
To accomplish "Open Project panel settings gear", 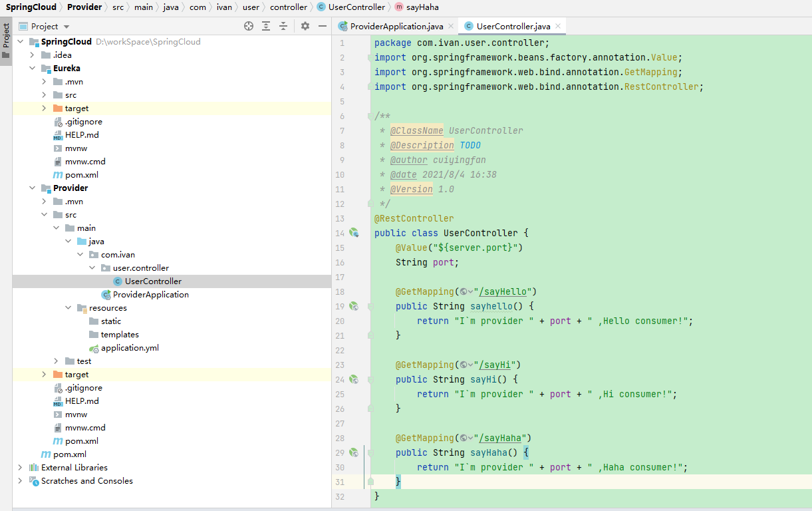I will [305, 26].
